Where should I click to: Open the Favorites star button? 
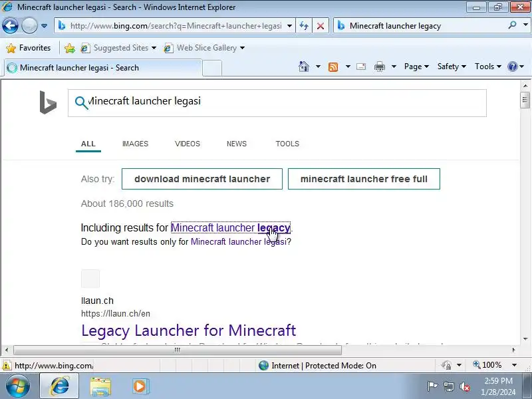tap(29, 48)
